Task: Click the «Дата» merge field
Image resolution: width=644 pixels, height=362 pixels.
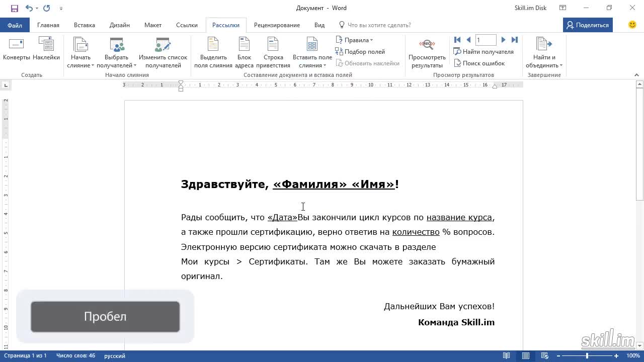Action: [x=282, y=218]
